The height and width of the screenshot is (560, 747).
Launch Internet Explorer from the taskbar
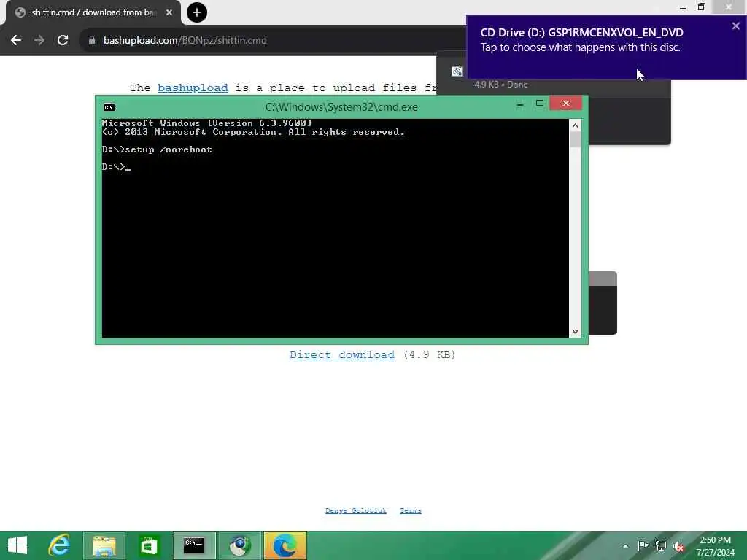click(x=59, y=545)
